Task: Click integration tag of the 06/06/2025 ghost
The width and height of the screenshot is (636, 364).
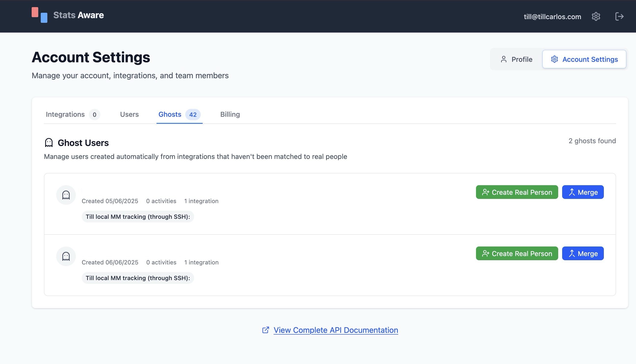Action: (138, 278)
